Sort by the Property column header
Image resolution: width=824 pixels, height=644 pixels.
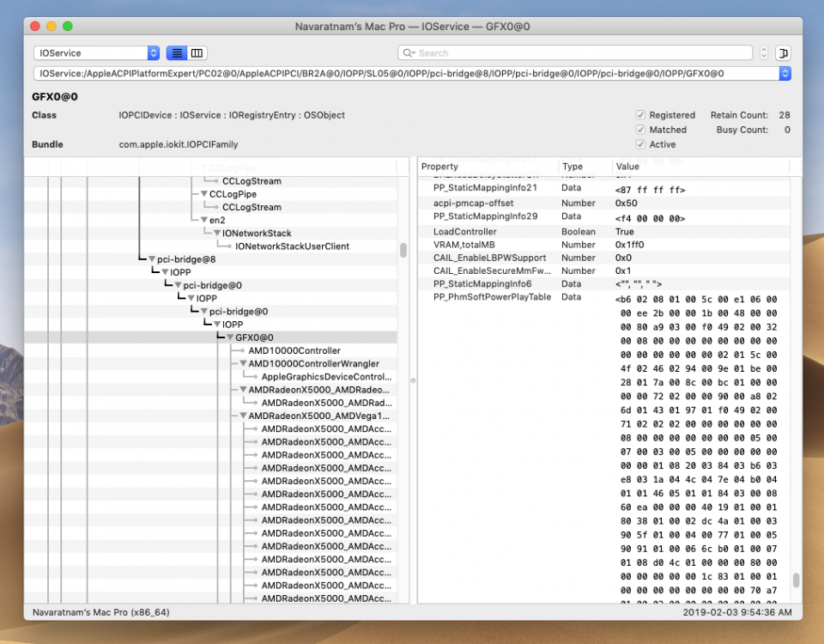click(488, 167)
